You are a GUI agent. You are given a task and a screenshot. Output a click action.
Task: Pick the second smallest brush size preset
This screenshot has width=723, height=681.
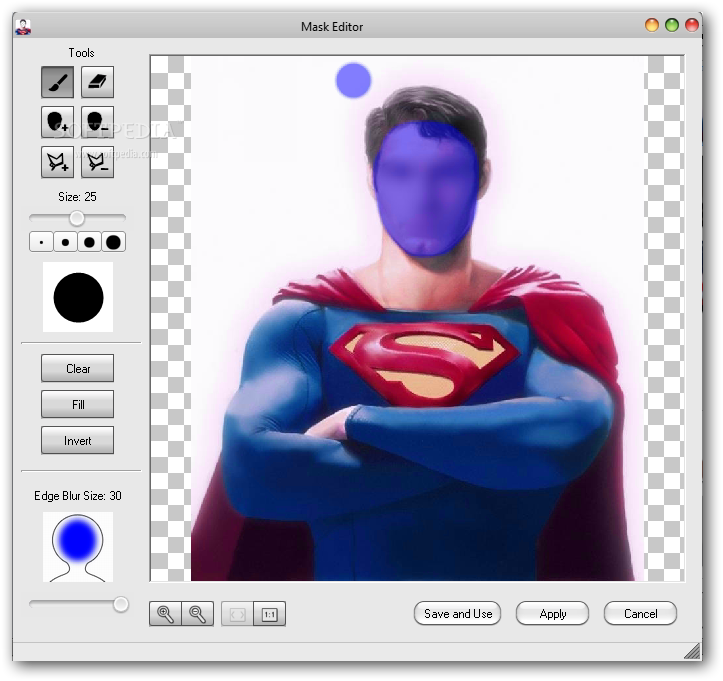(65, 242)
